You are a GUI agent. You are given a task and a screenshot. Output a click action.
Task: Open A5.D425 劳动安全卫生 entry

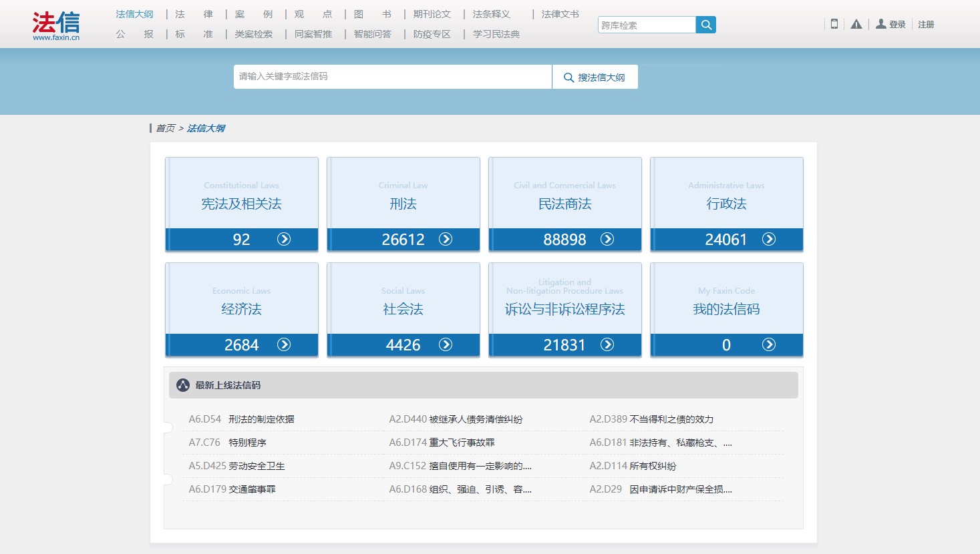click(236, 466)
